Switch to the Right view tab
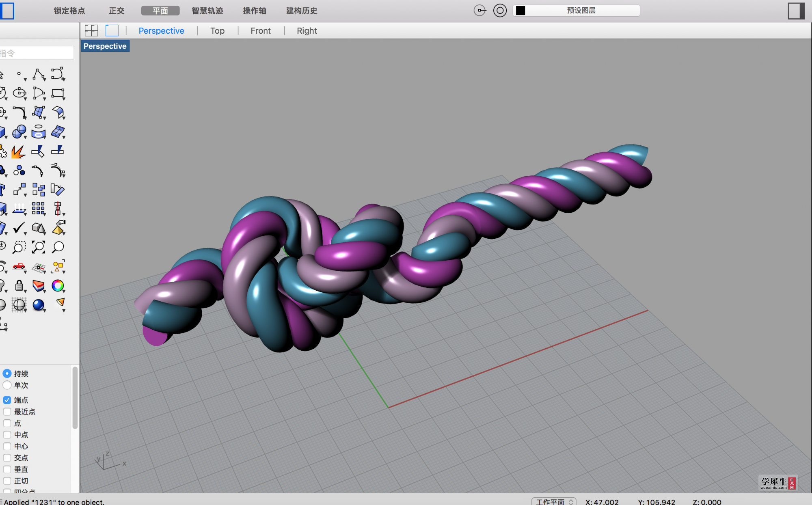The image size is (812, 505). [307, 30]
